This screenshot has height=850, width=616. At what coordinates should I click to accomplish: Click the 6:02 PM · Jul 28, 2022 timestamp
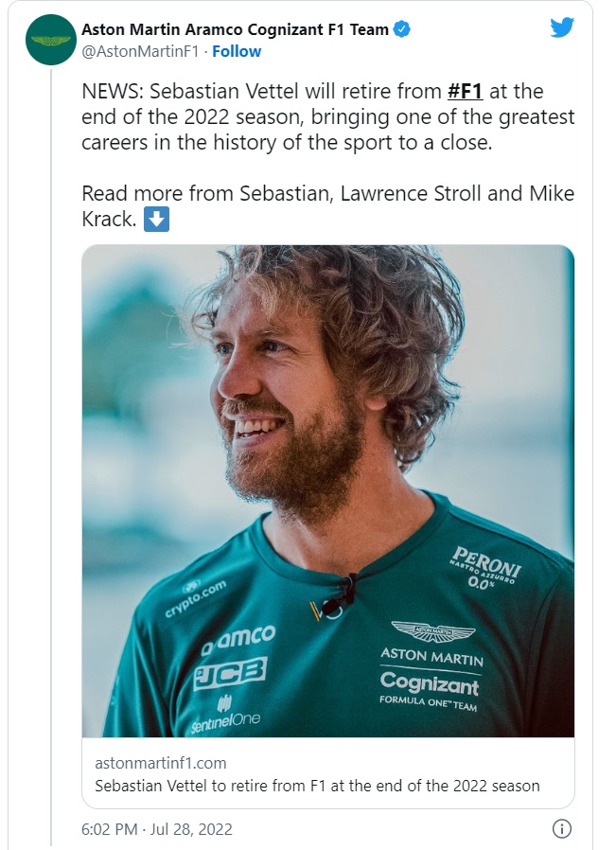[156, 829]
